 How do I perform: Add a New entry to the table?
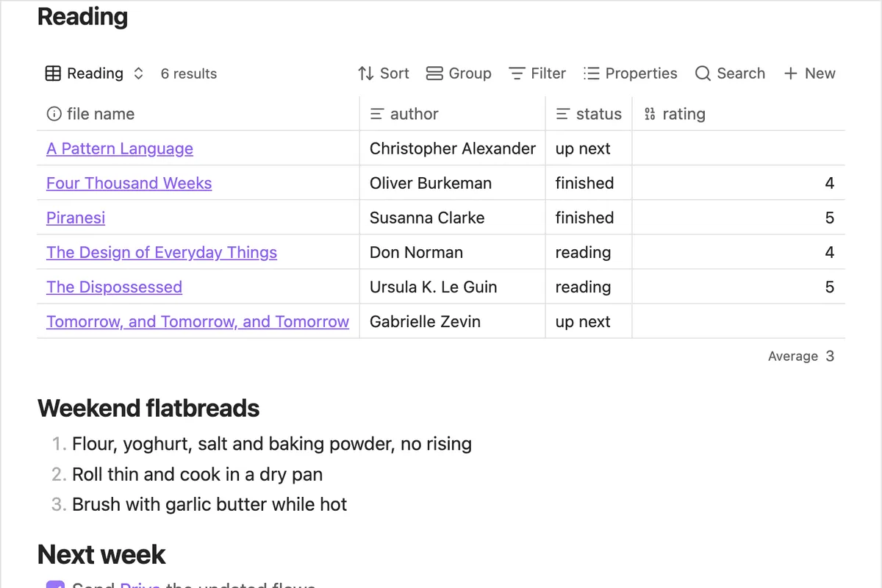coord(809,73)
